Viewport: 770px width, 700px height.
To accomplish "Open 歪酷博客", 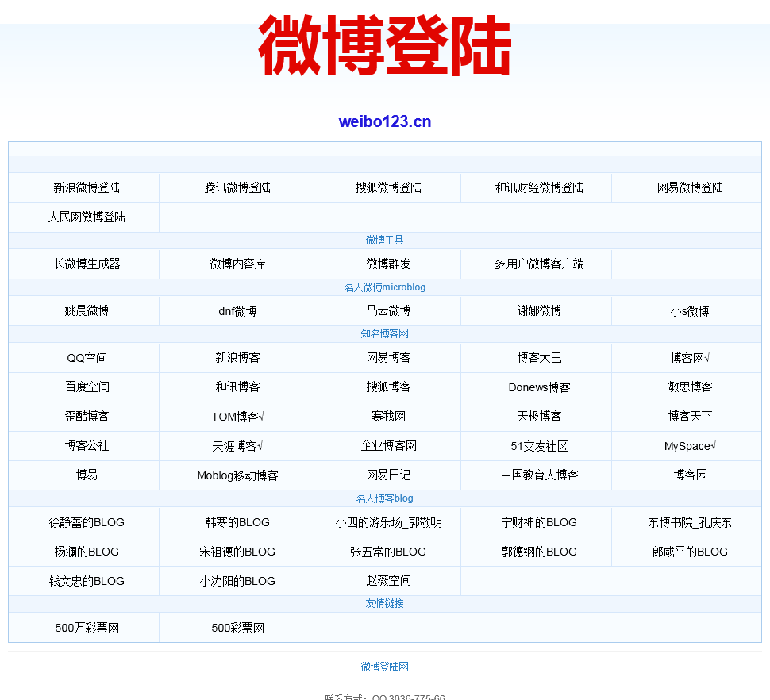I will [87, 417].
